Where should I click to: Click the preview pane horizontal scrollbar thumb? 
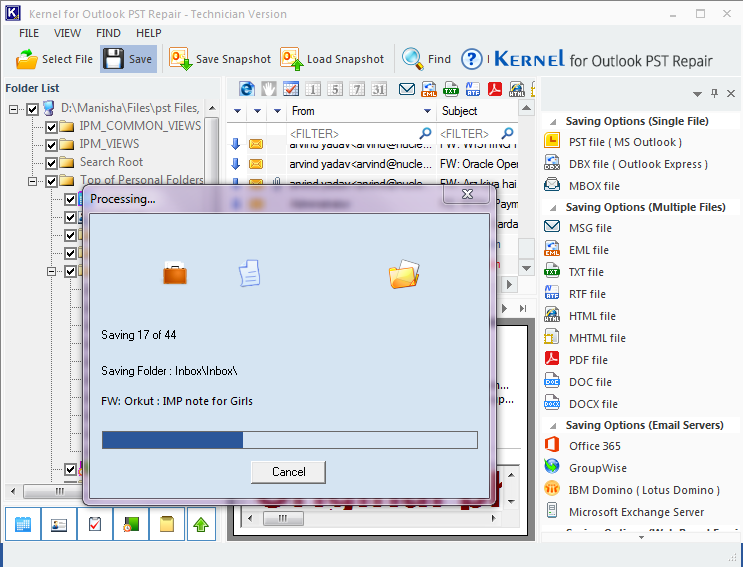[283, 518]
